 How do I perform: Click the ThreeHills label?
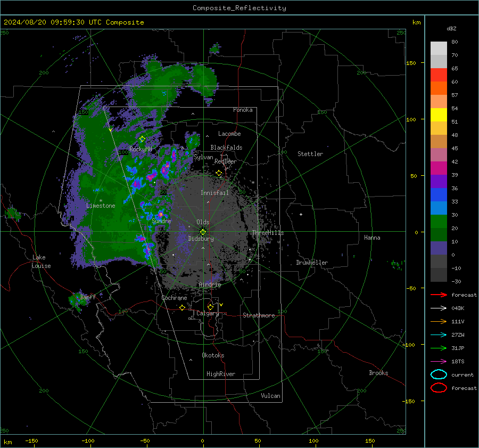[x=268, y=233]
